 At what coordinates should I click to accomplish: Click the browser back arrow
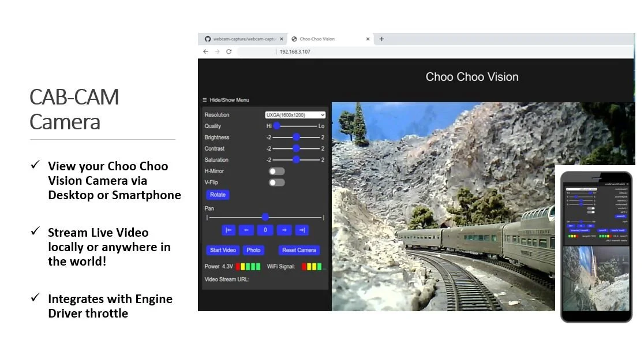[x=205, y=51]
